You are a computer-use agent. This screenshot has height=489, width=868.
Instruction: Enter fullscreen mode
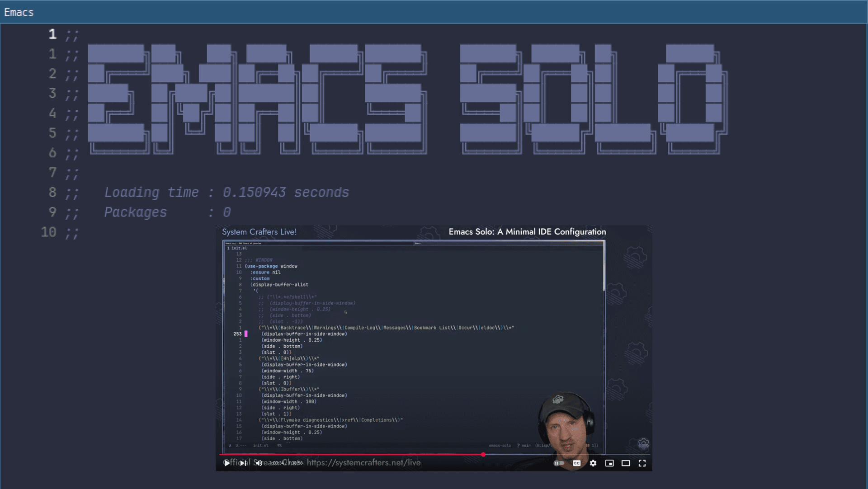(x=642, y=463)
